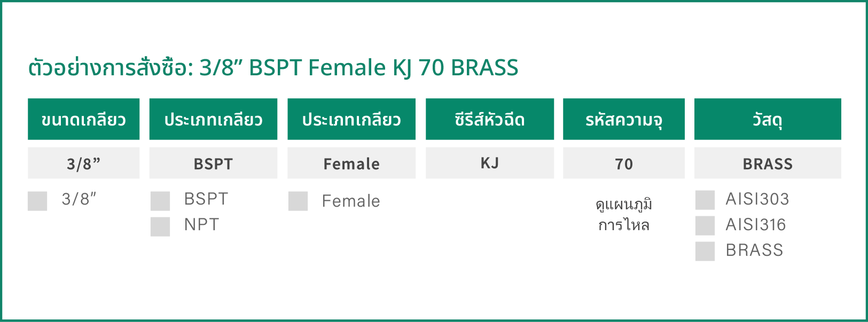Open the ดูแผนภูมิการไหล flow chart text
Screen dimensions: 868x322
pos(624,215)
